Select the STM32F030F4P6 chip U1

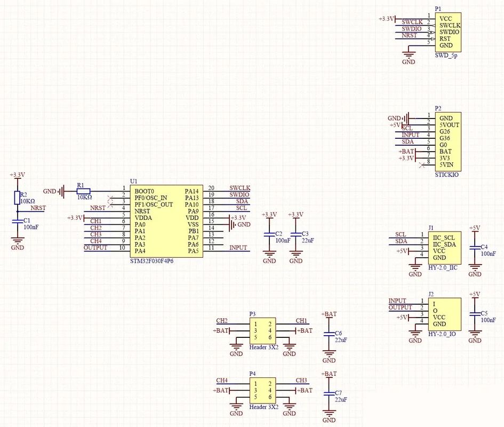[x=166, y=221]
